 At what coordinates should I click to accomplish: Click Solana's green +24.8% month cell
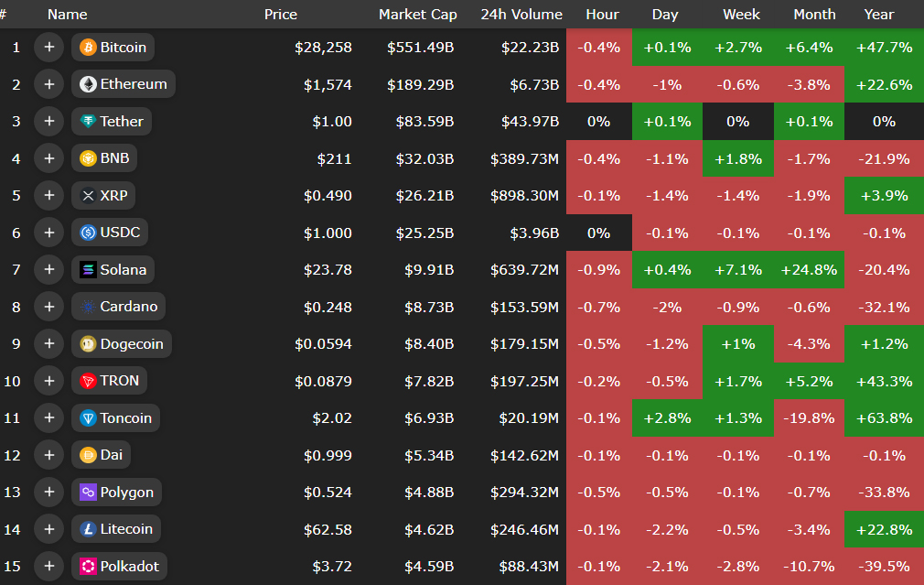tap(809, 270)
